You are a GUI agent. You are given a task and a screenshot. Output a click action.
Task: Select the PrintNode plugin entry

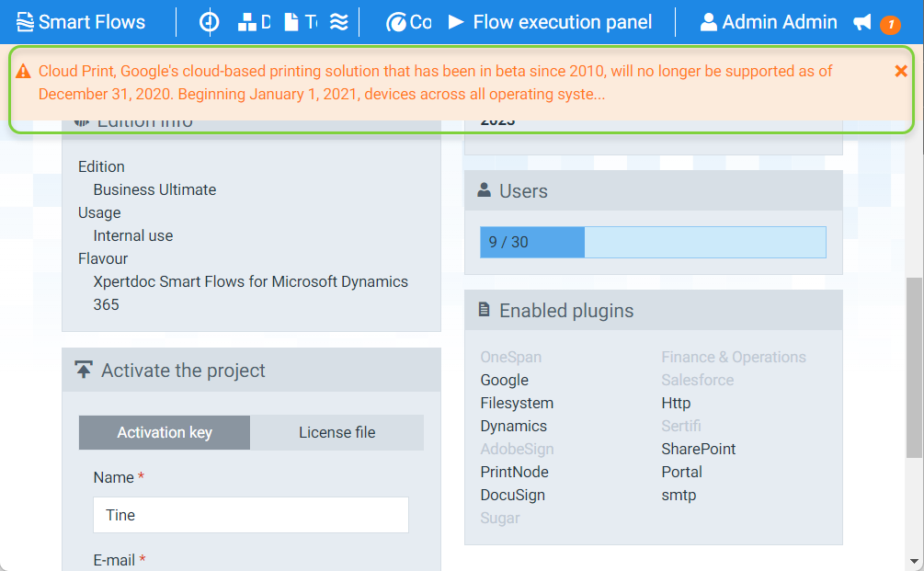pyautogui.click(x=515, y=472)
